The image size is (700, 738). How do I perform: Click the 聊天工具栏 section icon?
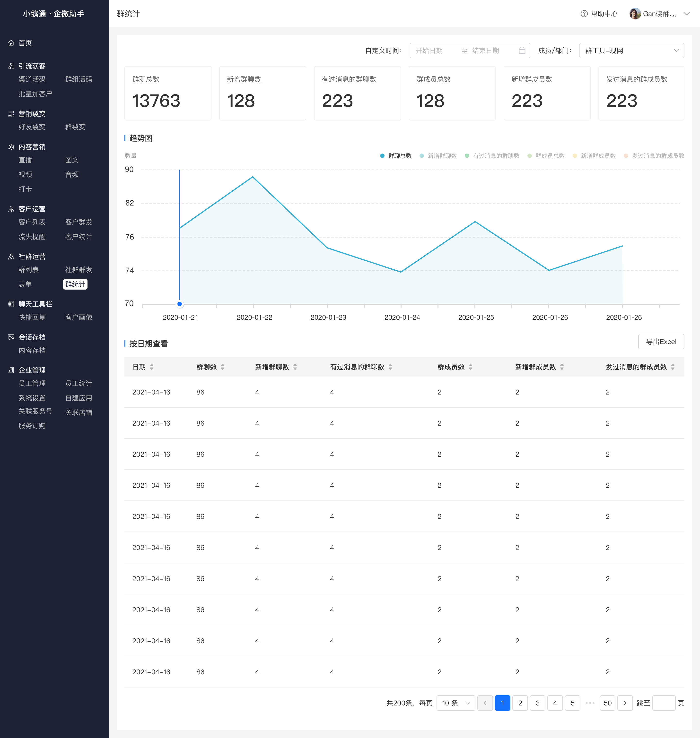[11, 304]
